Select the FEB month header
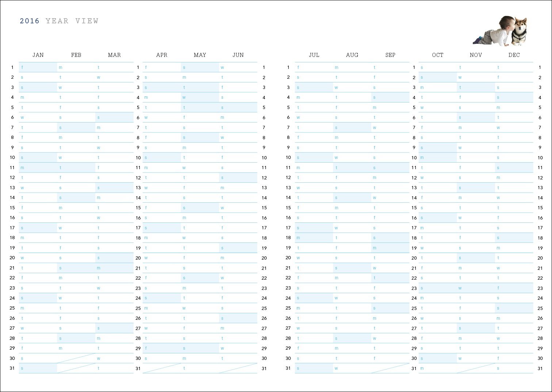 point(76,55)
